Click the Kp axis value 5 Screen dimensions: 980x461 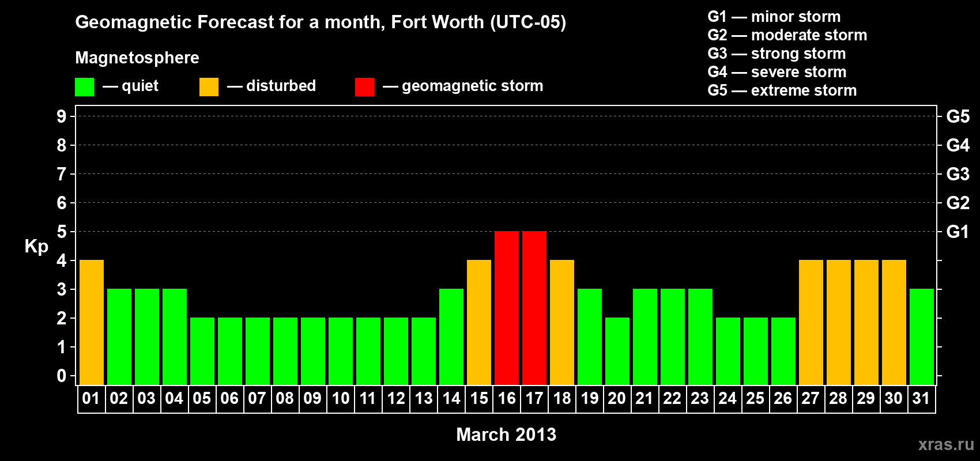tap(62, 232)
